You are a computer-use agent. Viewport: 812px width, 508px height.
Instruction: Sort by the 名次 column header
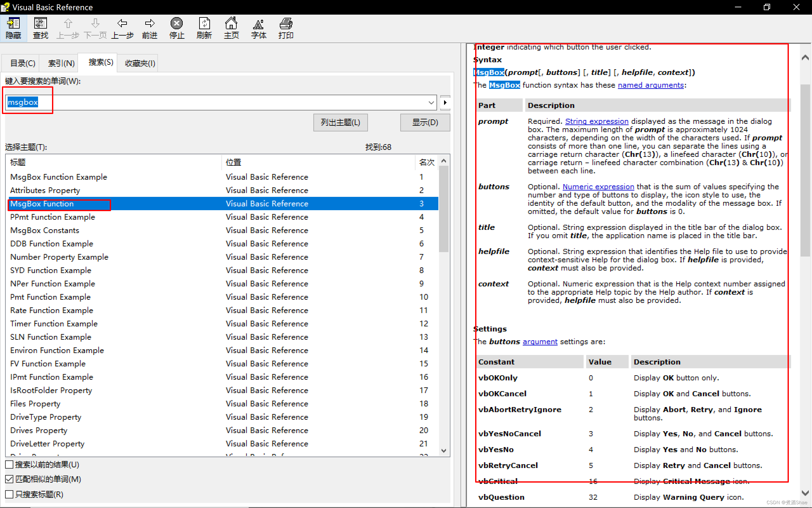[427, 162]
